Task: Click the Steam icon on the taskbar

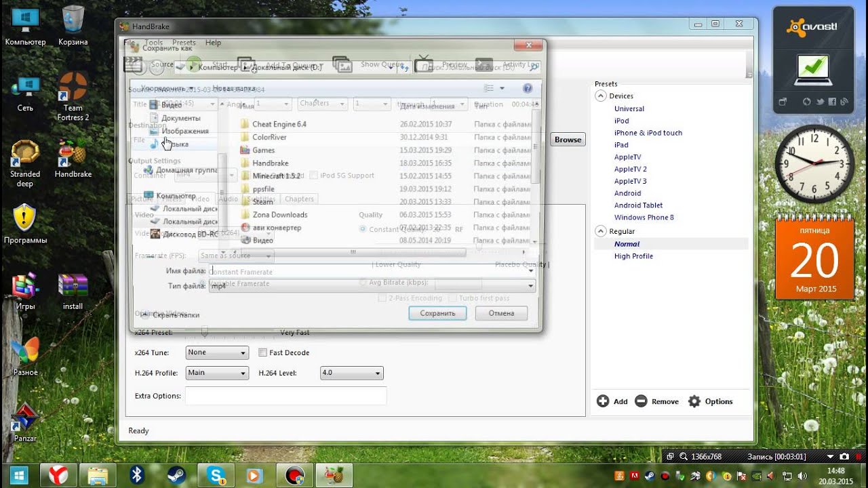Action: pyautogui.click(x=177, y=475)
